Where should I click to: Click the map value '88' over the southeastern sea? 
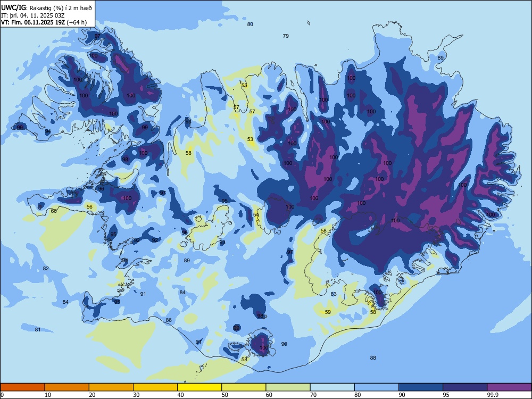[373, 358]
